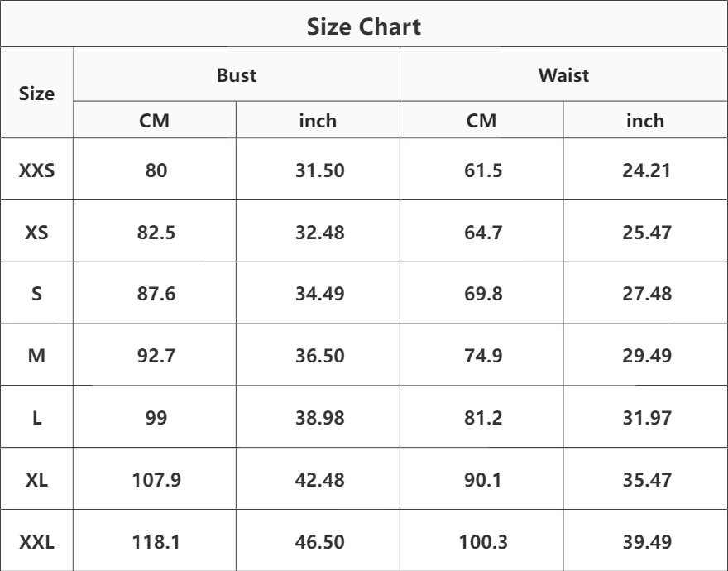Select the XS size row label
This screenshot has height=571, width=728.
click(37, 233)
